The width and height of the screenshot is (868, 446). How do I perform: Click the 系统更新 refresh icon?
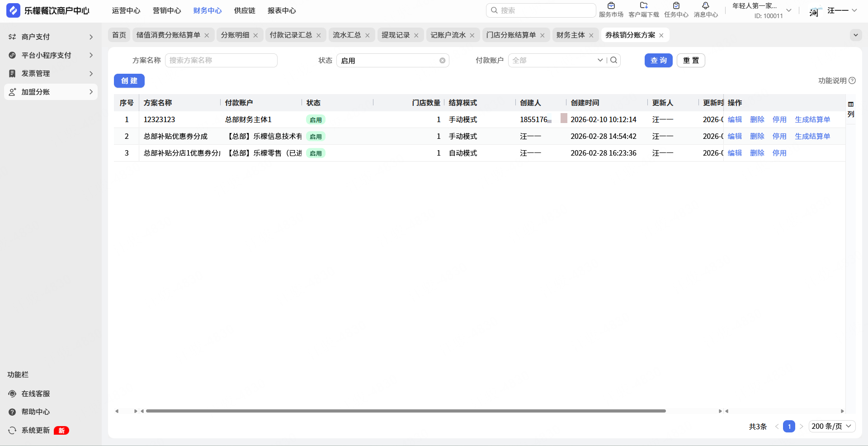pos(12,430)
